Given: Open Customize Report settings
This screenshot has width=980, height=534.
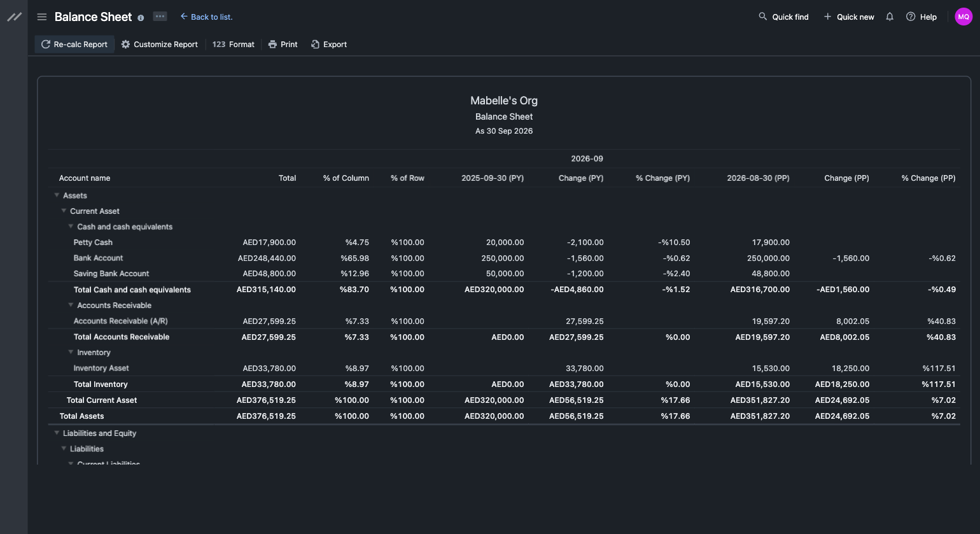Looking at the screenshot, I should [160, 45].
